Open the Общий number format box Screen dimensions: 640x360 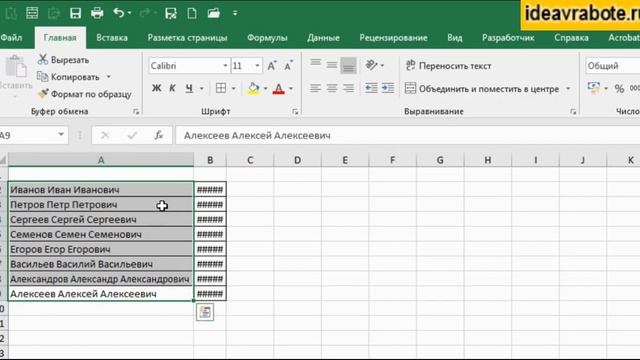pyautogui.click(x=613, y=66)
